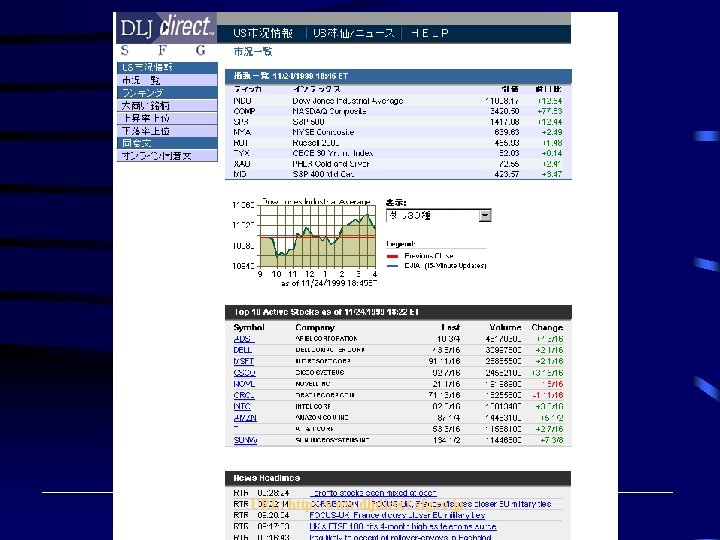Click the PHLX Gold and Silver row
The width and height of the screenshot is (720, 540).
tap(398, 163)
